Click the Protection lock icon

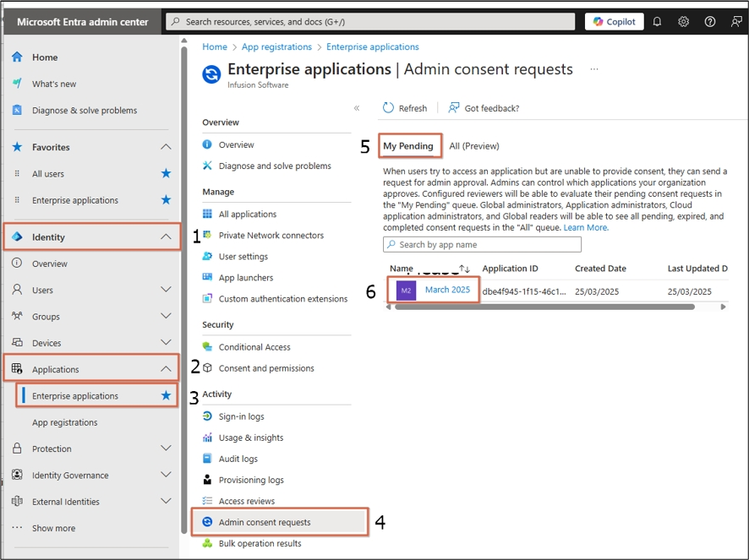coord(17,449)
